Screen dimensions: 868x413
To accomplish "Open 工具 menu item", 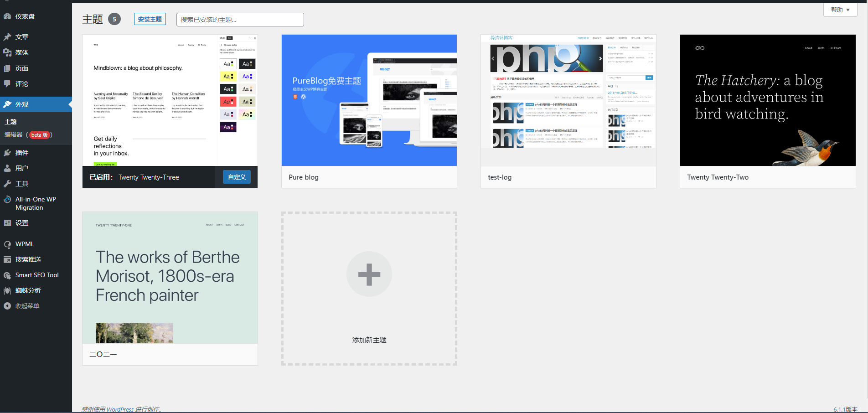I will point(36,184).
